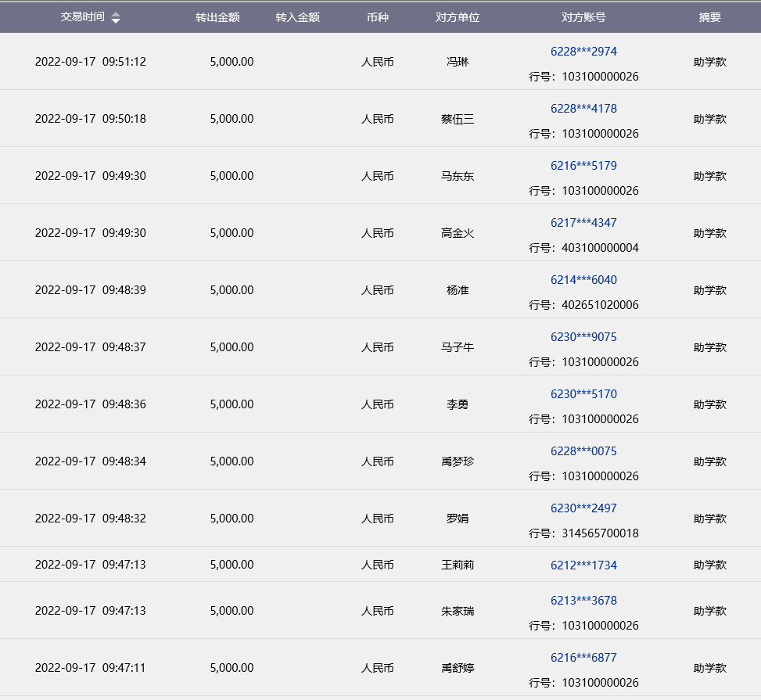View account 6214***6040 details
This screenshot has width=761, height=700.
click(583, 280)
